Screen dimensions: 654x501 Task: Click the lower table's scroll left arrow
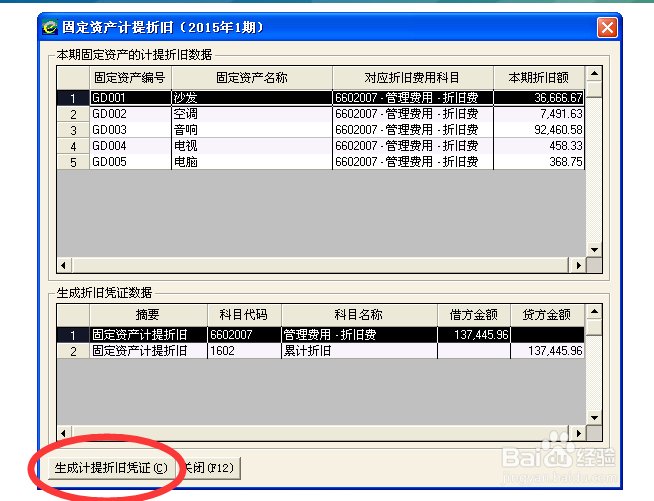pyautogui.click(x=65, y=433)
